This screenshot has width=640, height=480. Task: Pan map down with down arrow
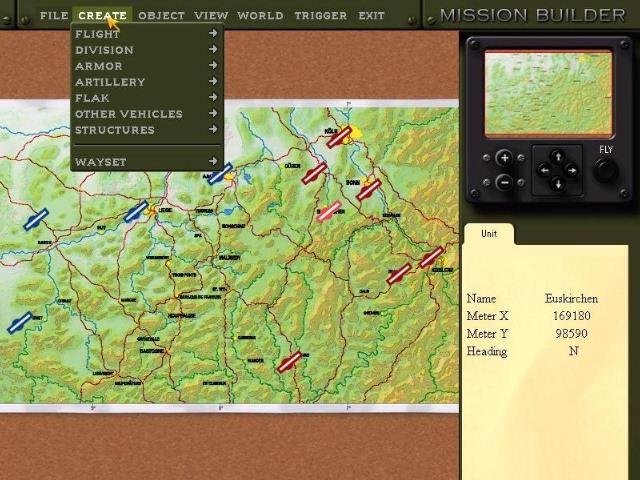559,183
